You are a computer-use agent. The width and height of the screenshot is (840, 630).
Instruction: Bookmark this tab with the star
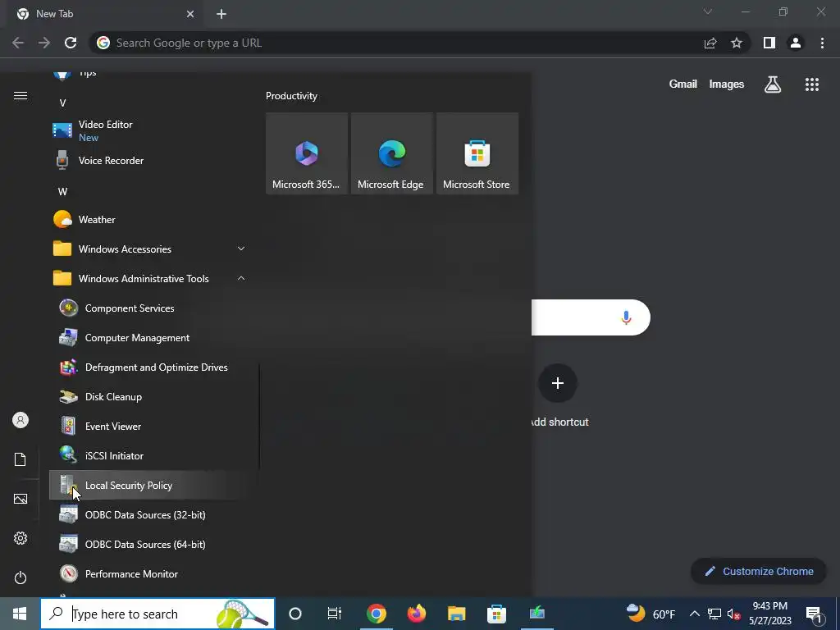(737, 43)
